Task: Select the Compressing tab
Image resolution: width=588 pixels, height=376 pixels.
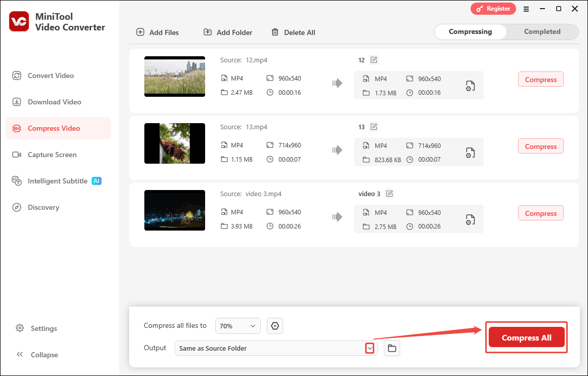Action: (470, 31)
